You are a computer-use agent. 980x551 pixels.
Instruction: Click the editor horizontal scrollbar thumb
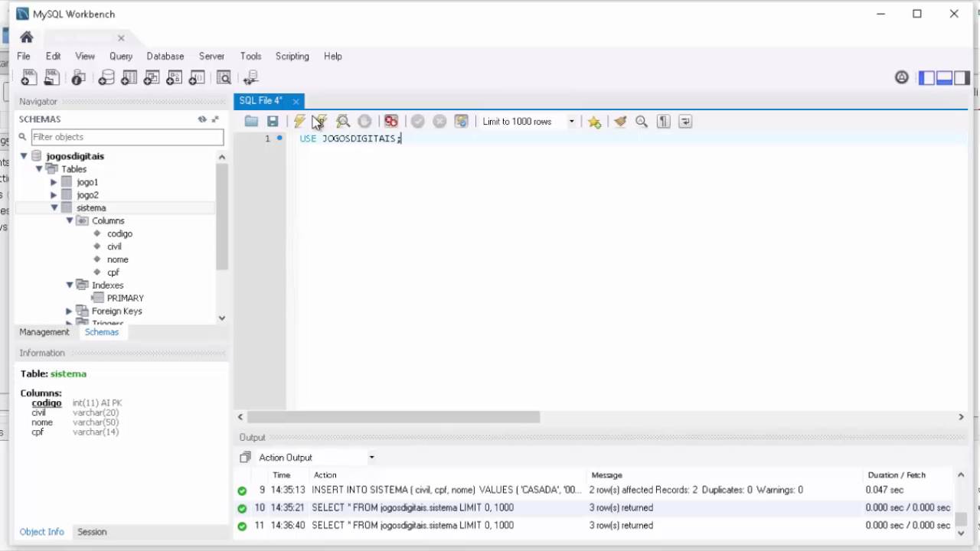tap(394, 417)
